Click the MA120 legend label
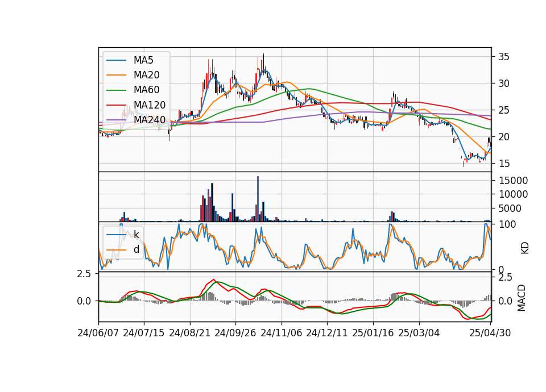This screenshot has width=546, height=392. (150, 105)
